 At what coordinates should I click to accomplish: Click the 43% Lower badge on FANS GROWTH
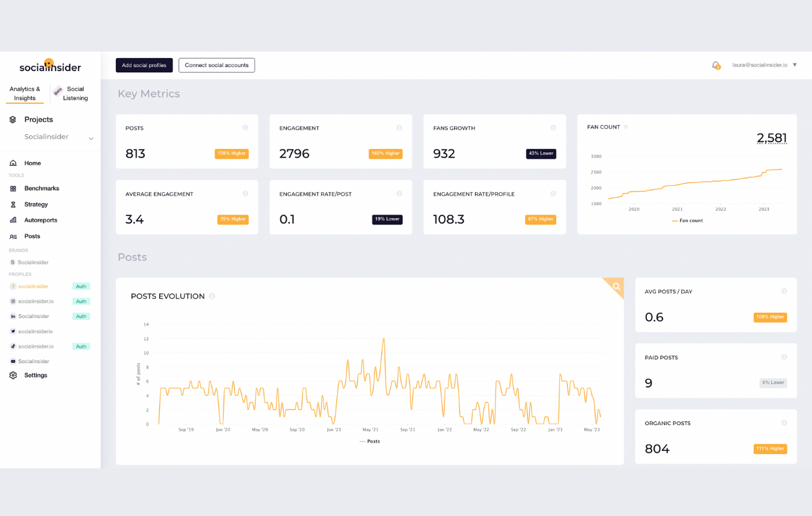tap(541, 154)
